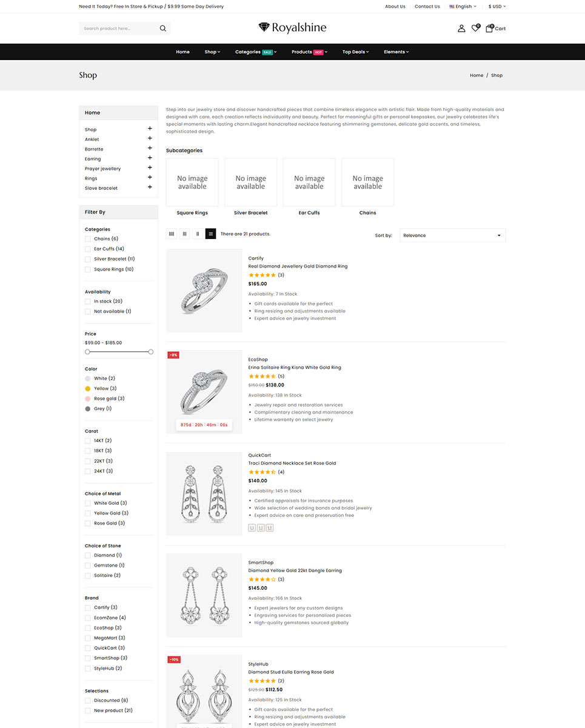Screen dimensions: 585x728
Task: Open the USD currency selector
Action: coord(496,7)
